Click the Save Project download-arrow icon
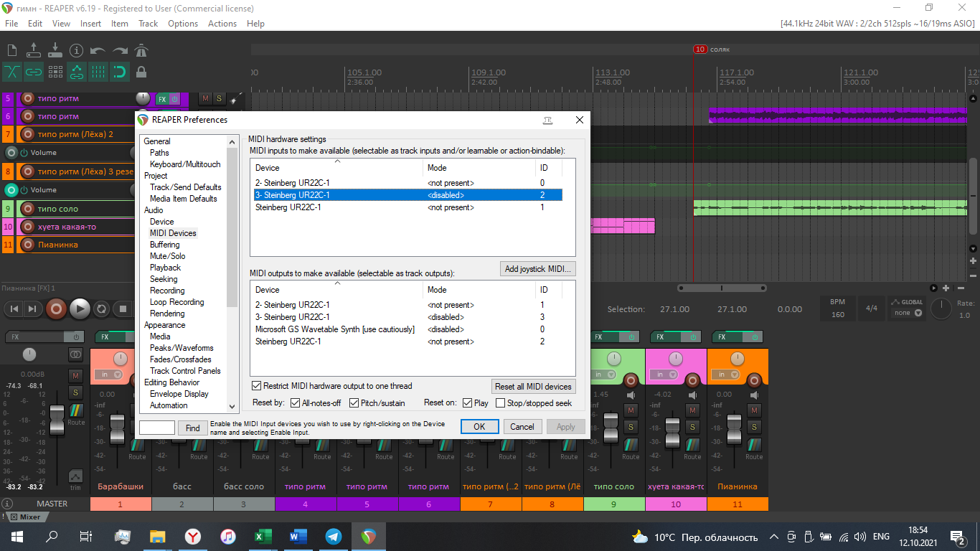Viewport: 980px width, 551px height. (x=55, y=50)
